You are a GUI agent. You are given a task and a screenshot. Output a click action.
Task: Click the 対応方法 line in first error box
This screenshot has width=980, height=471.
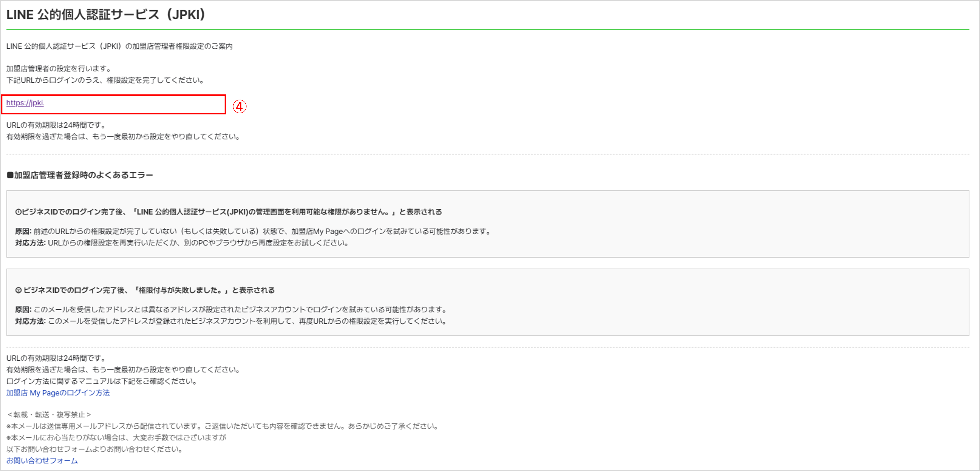tap(182, 243)
